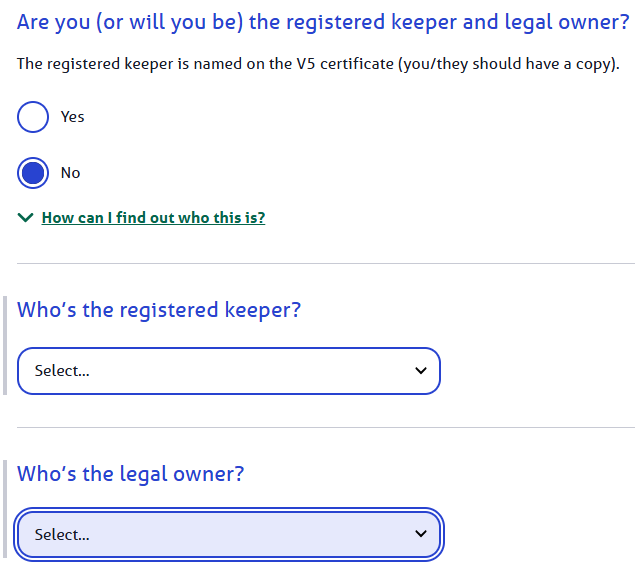Viewport: 635px width, 569px height.
Task: Select the "No" radio button
Action: 33,173
